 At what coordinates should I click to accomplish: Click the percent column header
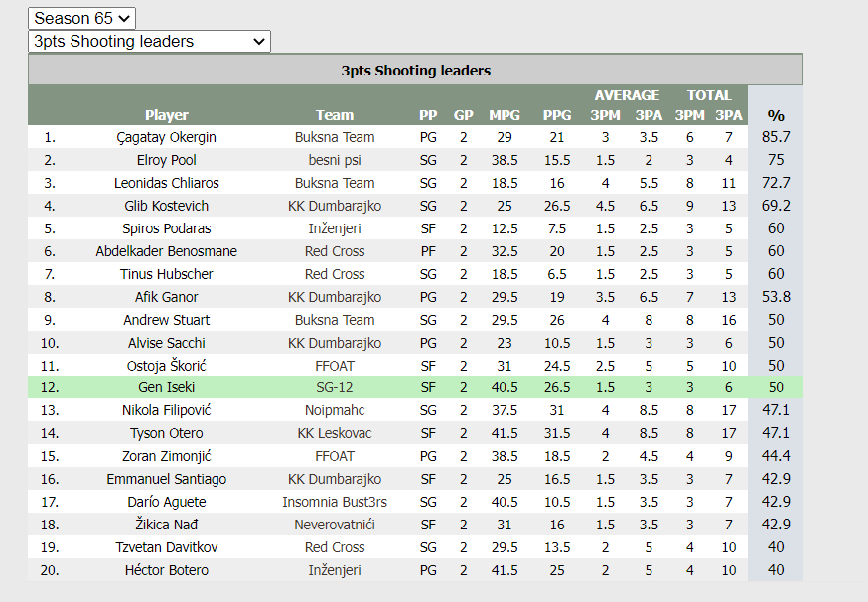tap(776, 116)
